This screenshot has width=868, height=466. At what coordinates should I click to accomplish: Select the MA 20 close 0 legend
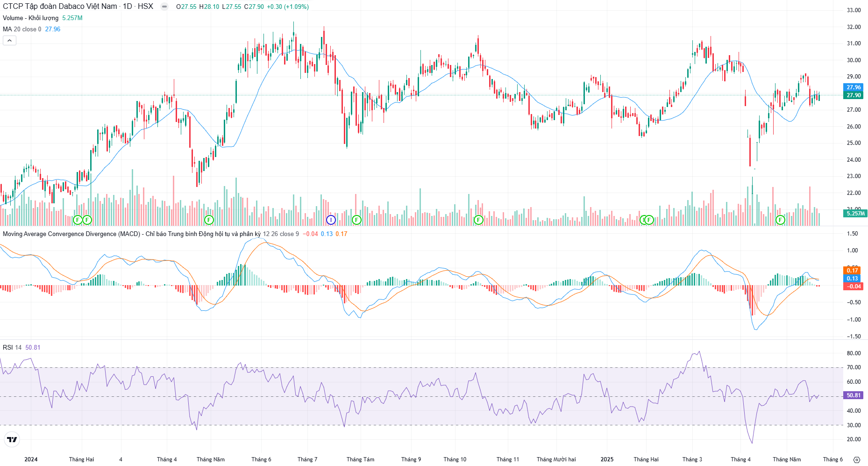coord(22,29)
